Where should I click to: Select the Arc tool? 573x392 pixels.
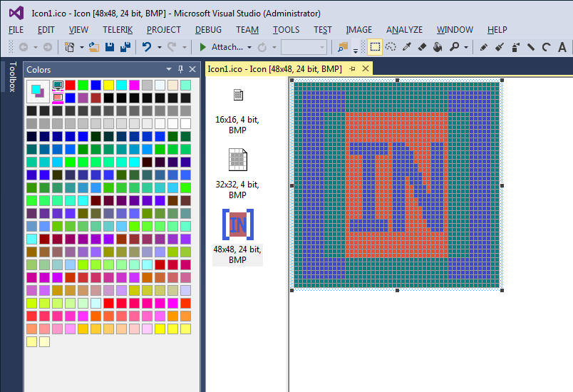(x=547, y=47)
